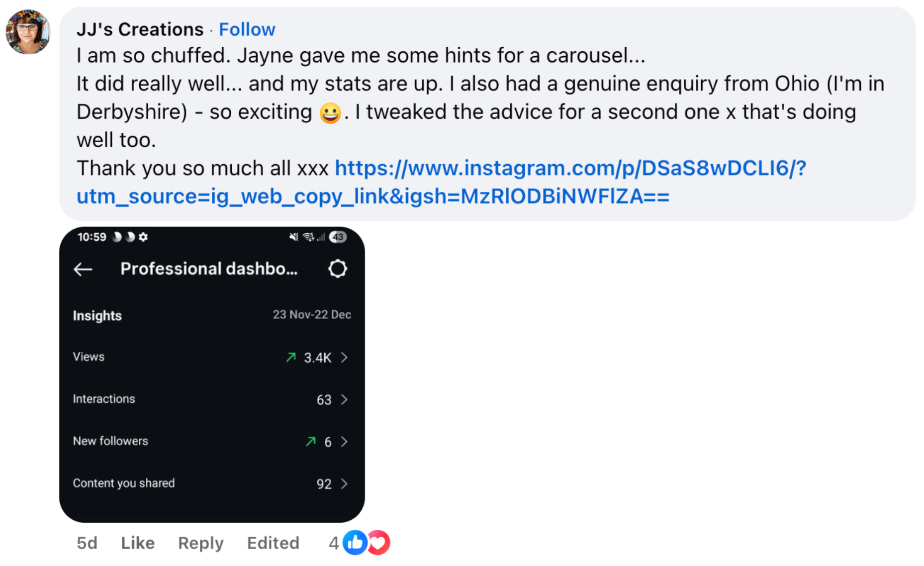This screenshot has width=924, height=566.
Task: Expand the New followers chevron
Action: tap(344, 442)
